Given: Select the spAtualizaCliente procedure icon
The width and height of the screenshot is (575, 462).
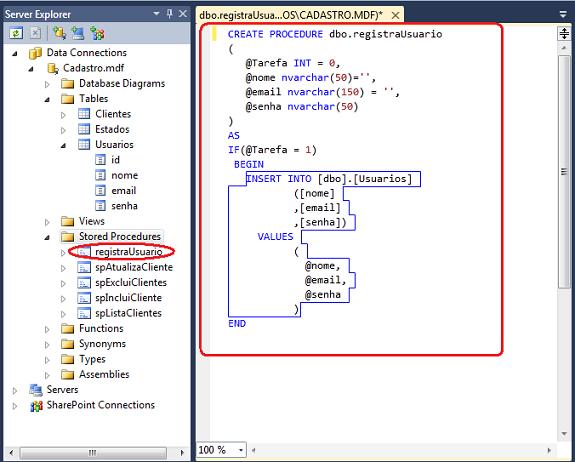Looking at the screenshot, I should (x=84, y=267).
